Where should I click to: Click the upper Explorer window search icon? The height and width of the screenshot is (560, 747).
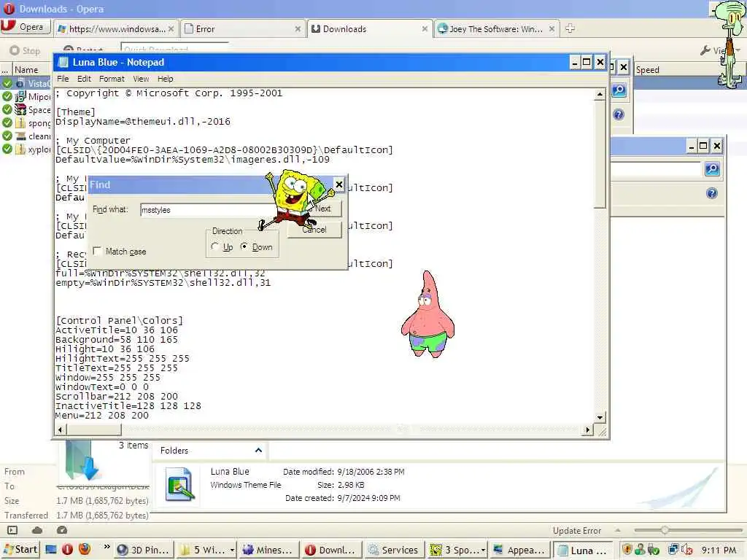(x=619, y=90)
